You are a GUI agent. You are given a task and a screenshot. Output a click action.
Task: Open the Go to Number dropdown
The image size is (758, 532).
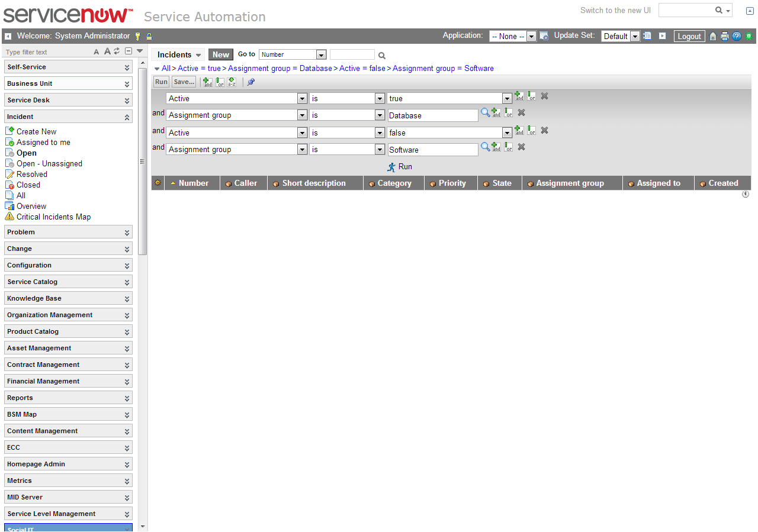point(293,54)
